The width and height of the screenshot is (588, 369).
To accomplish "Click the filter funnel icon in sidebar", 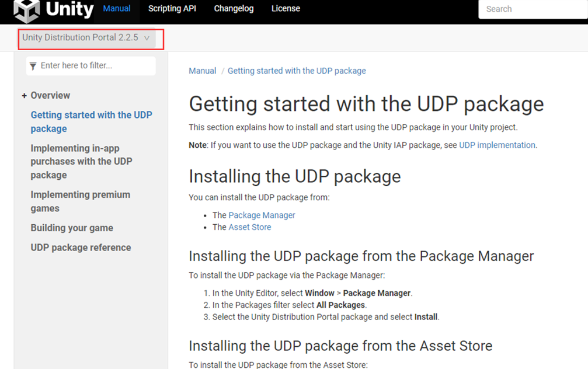I will (x=33, y=65).
